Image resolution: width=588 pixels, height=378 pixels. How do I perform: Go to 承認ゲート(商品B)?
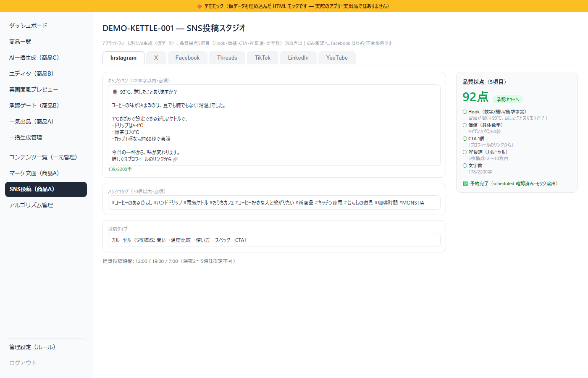tap(46, 105)
